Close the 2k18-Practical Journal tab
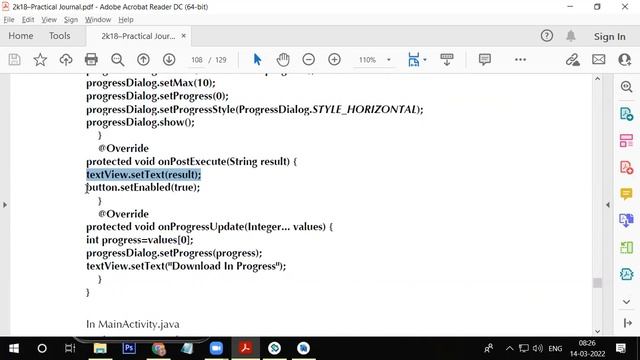Screen dimensions: 640x360 184,36
